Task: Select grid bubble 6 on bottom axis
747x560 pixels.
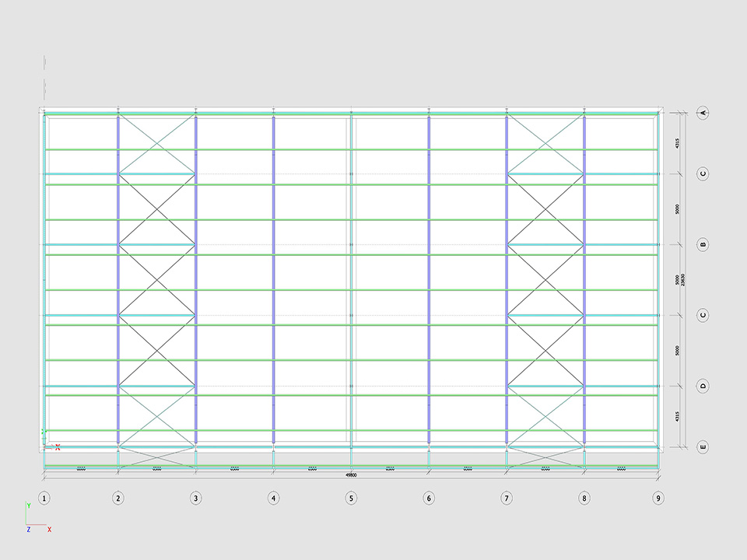Action: (x=429, y=498)
